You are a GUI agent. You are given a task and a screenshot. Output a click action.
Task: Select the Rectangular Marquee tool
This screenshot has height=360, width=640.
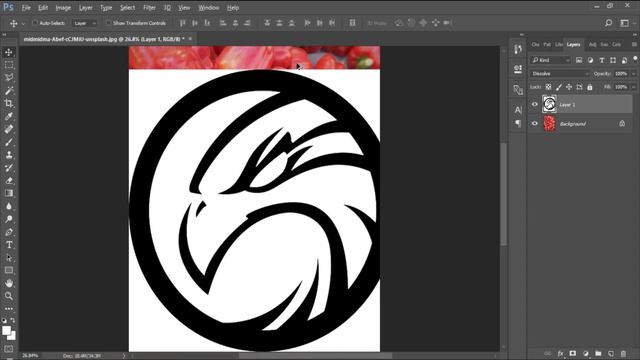point(9,65)
